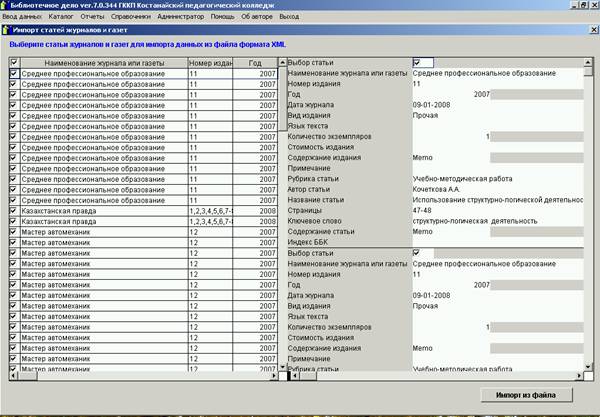Open the Содержание издания Memo in first panel
The width and height of the screenshot is (600, 417).
(x=422, y=158)
